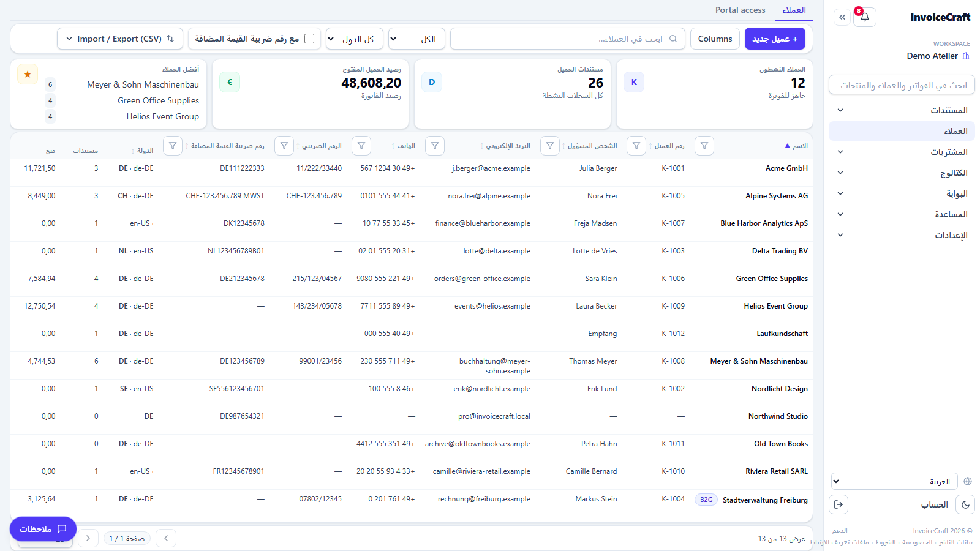Expand المستندات in the sidebar
Screen dimensions: 980x551
[x=902, y=110]
